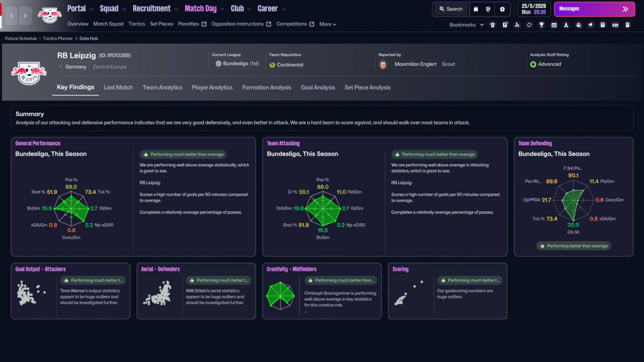
Task: Go forward with the right arrow button
Action: click(x=26, y=16)
